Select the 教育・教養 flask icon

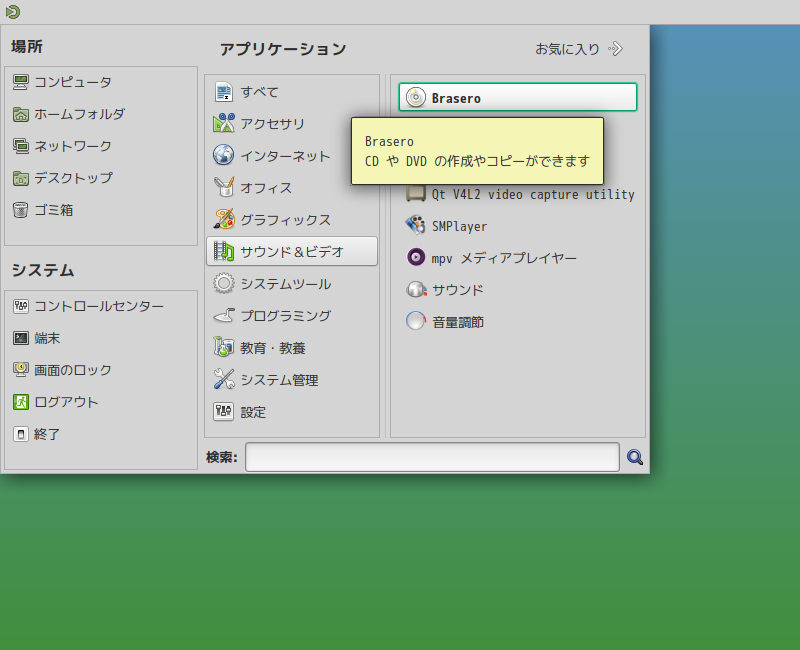(223, 347)
